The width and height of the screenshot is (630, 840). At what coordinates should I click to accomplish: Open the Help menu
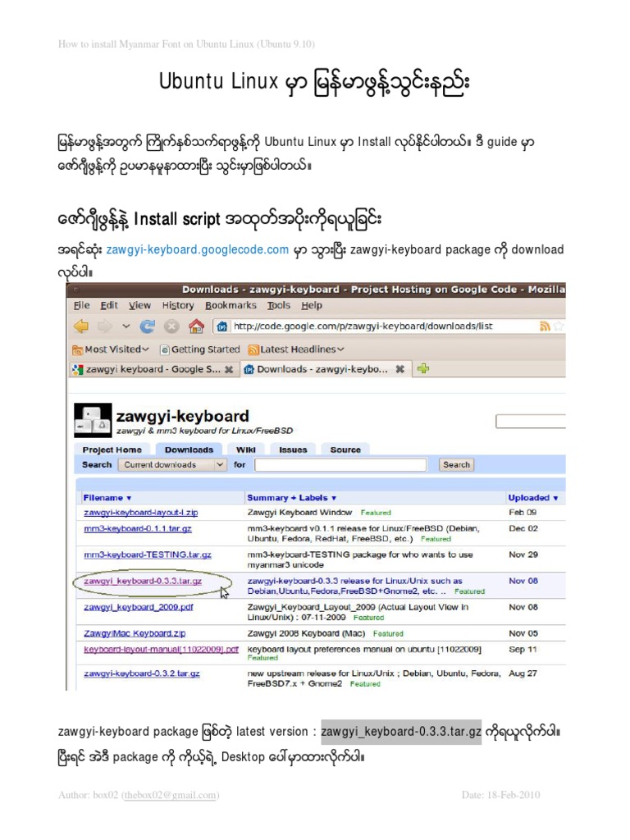(x=311, y=305)
